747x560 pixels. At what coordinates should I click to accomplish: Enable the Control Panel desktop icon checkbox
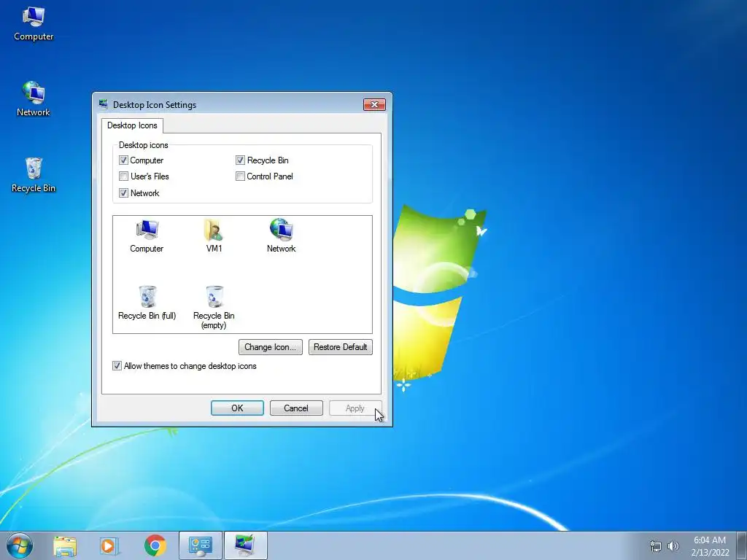240,176
